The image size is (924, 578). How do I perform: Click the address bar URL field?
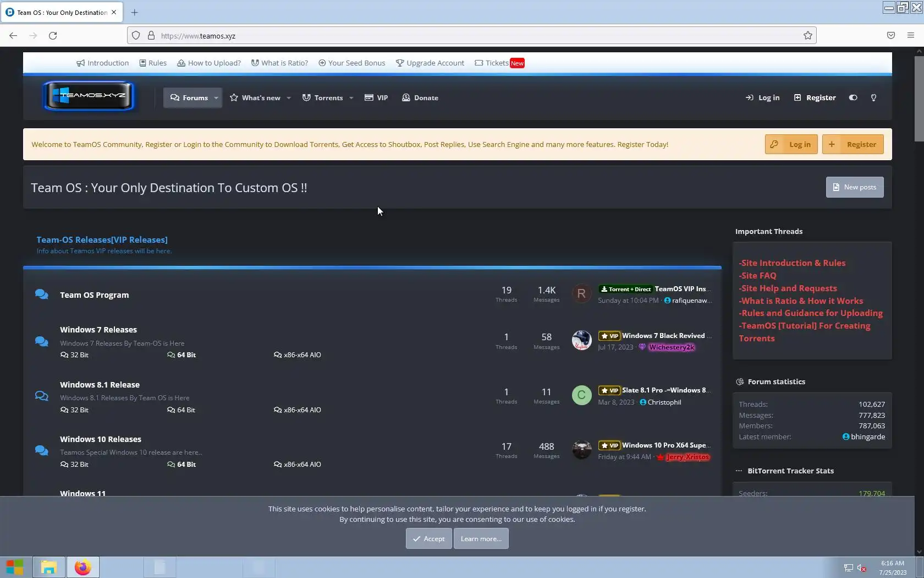tap(473, 36)
